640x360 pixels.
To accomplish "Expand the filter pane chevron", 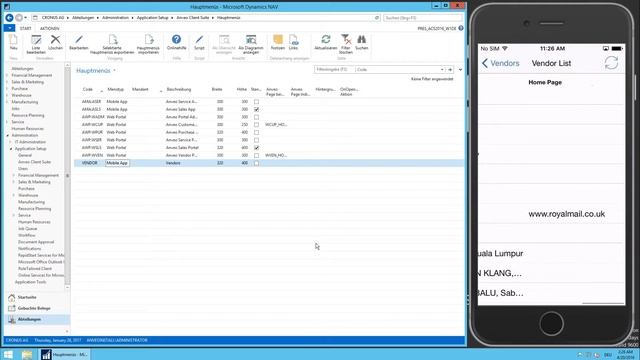I will [x=460, y=70].
